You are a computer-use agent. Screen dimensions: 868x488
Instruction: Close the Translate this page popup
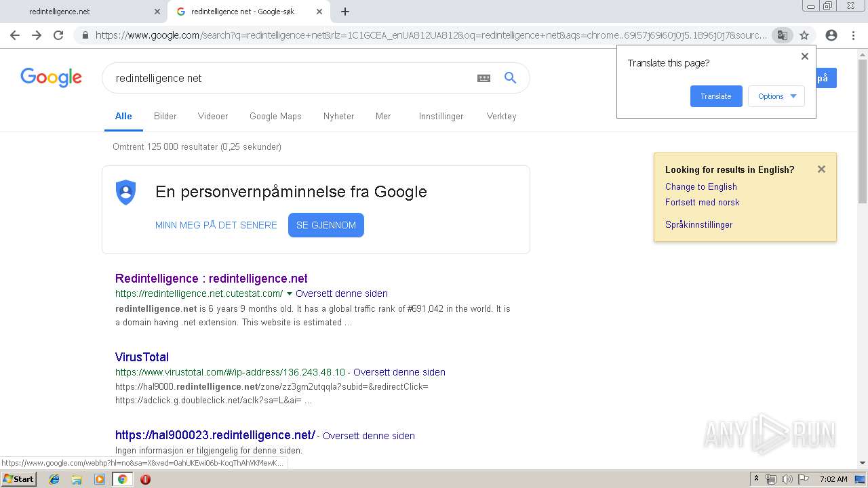tap(805, 56)
